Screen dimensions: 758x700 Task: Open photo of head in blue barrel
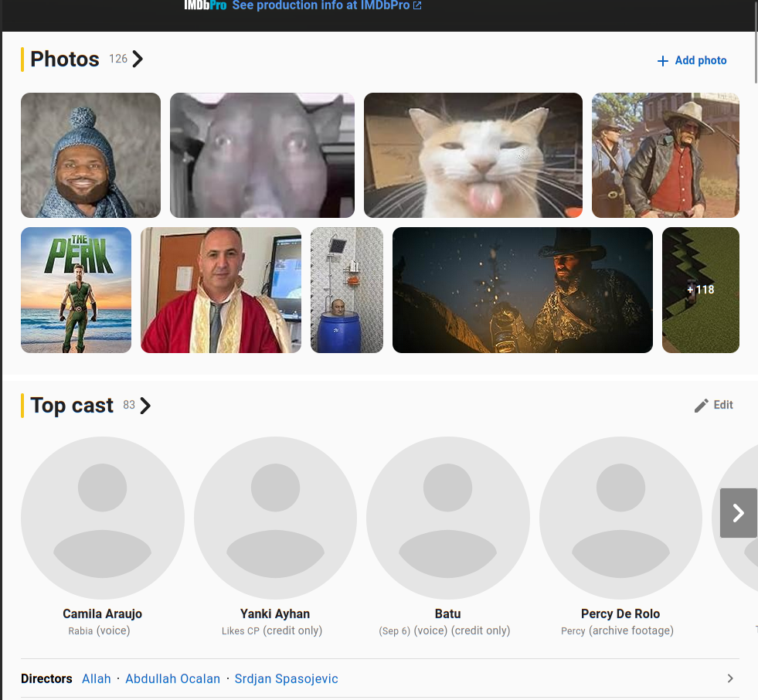coord(347,290)
